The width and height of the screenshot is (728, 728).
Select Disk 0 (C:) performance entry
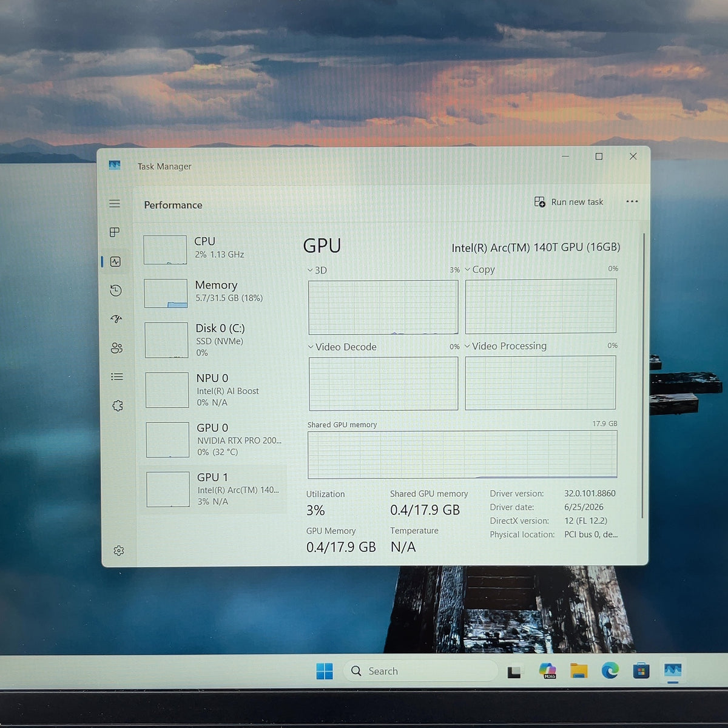click(214, 340)
